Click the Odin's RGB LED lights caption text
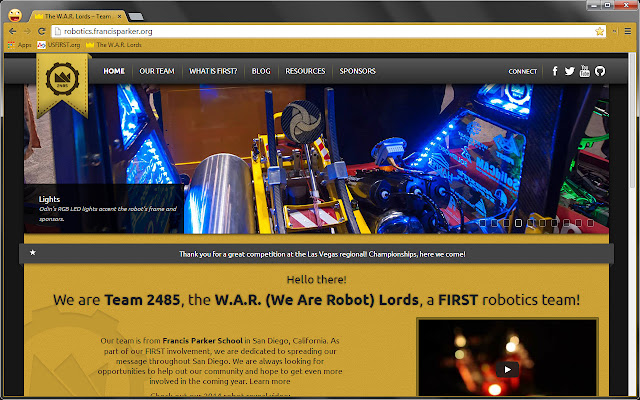640x400 pixels. tap(108, 214)
